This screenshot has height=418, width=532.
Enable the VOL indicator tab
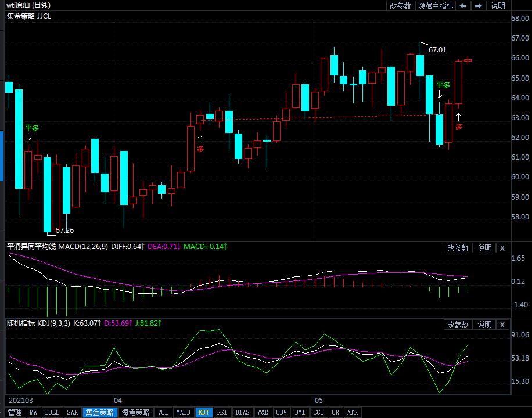(x=163, y=412)
